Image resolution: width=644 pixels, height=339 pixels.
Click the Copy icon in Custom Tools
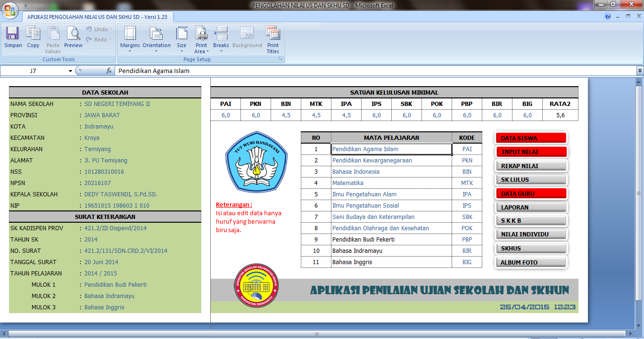pos(33,37)
